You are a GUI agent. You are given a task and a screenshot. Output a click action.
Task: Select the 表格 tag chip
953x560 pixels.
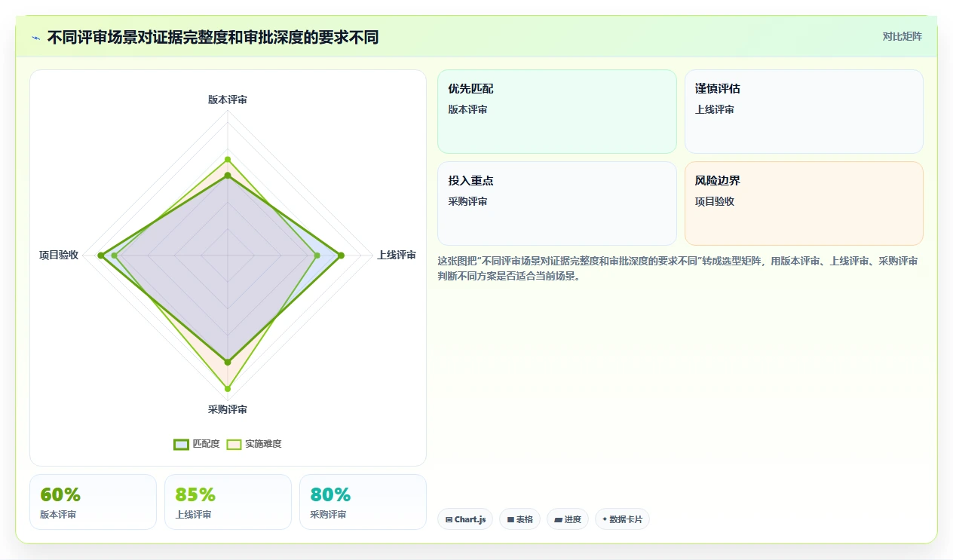click(519, 519)
